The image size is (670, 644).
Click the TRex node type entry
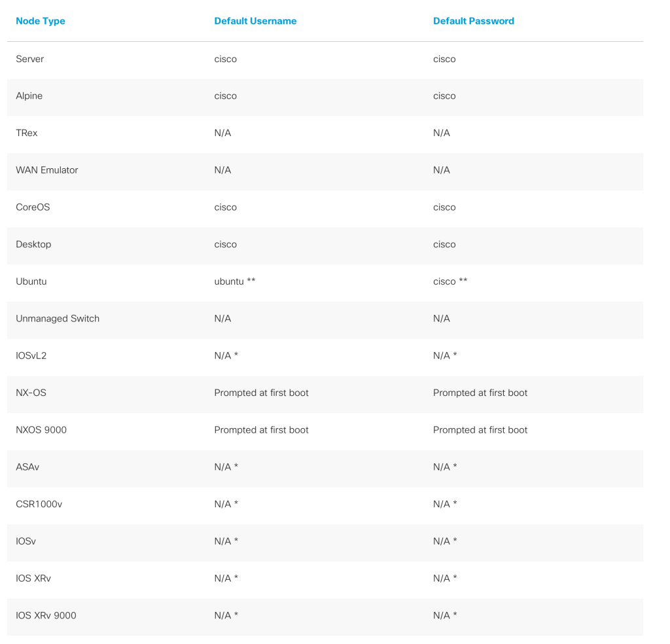pos(27,133)
